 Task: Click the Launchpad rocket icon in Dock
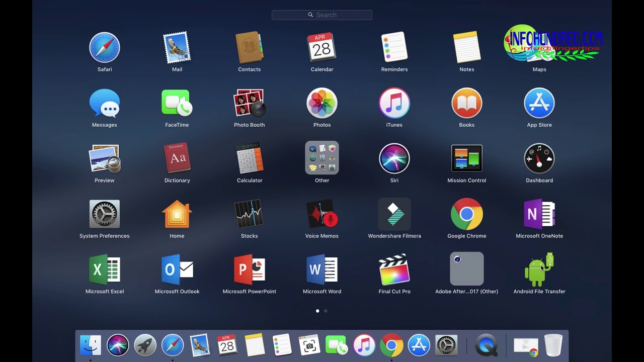coord(145,345)
